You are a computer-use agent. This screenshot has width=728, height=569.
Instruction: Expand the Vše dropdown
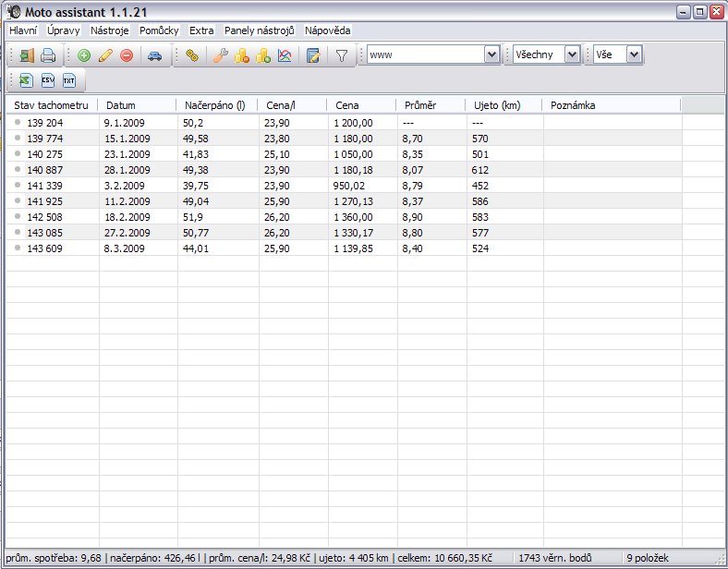pyautogui.click(x=633, y=55)
